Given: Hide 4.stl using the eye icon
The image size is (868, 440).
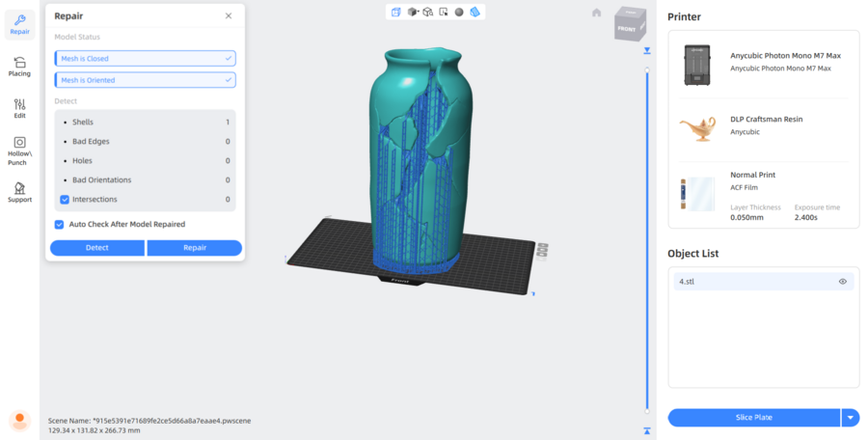Looking at the screenshot, I should [x=843, y=282].
